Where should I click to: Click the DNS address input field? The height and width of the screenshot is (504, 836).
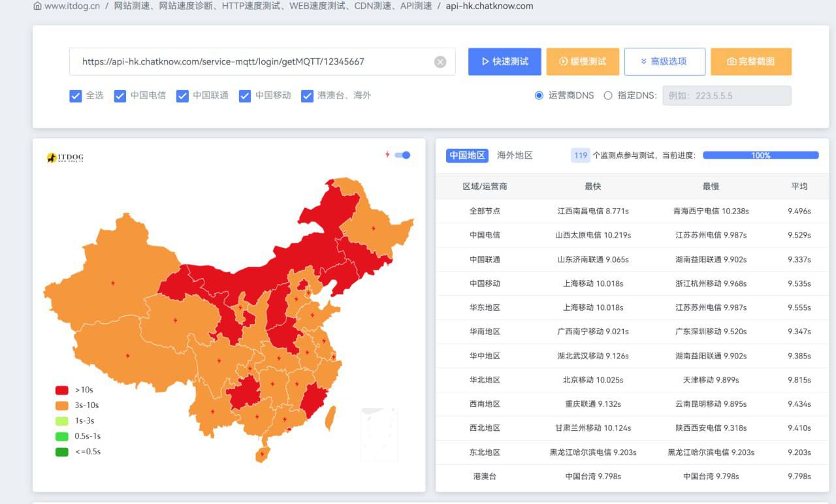pyautogui.click(x=726, y=96)
